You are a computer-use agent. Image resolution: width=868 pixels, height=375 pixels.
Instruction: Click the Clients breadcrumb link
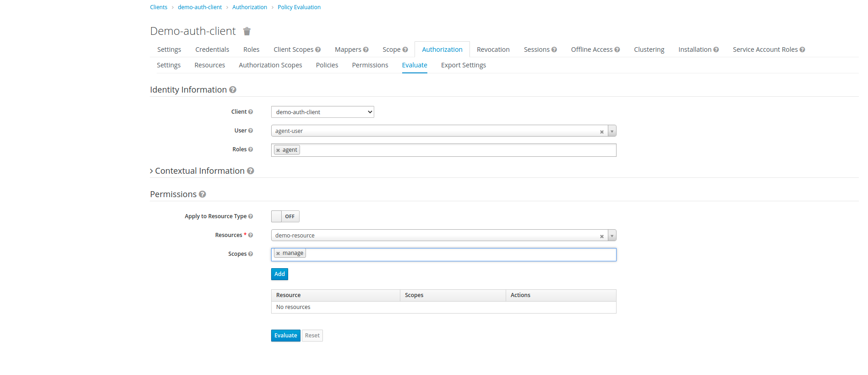point(158,7)
